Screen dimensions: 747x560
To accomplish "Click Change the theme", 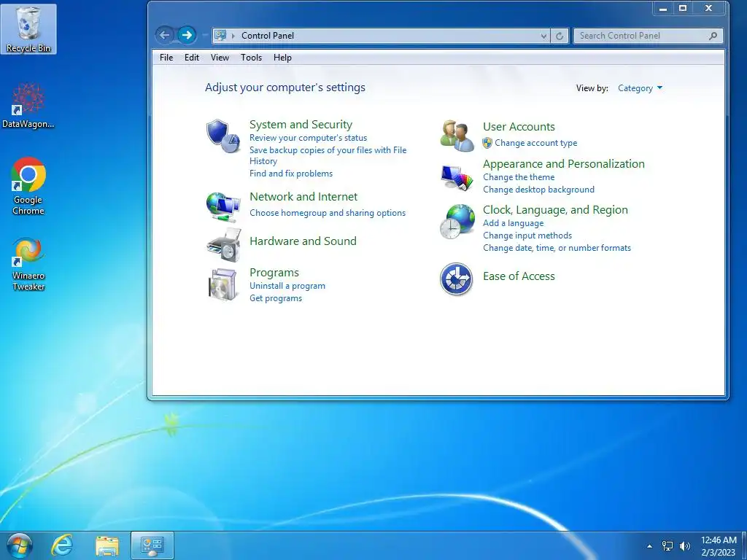I will 519,177.
